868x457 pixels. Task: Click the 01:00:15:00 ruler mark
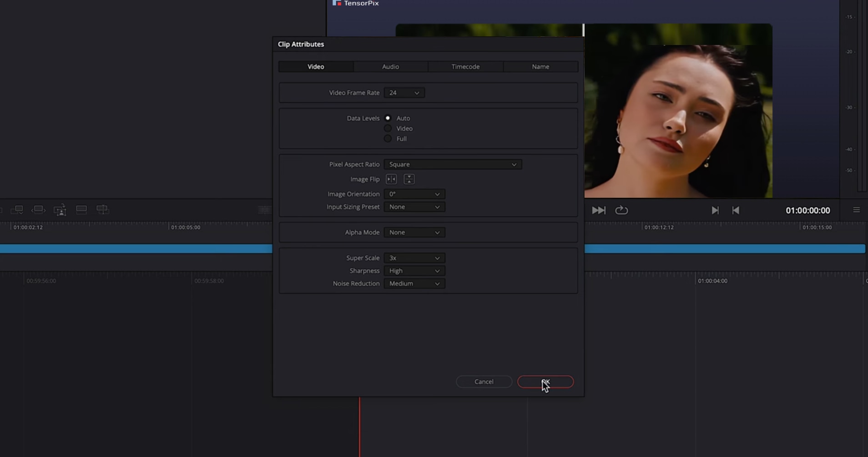(x=817, y=227)
